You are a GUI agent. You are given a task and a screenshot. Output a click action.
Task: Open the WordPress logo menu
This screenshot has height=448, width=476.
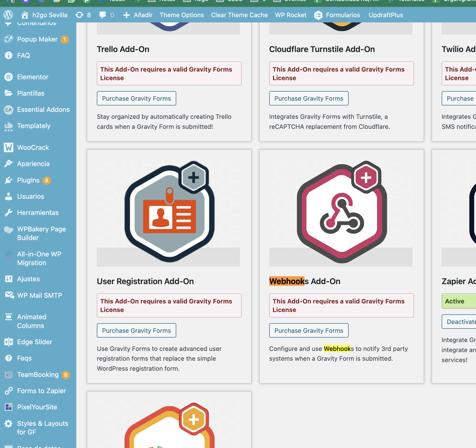coord(8,15)
